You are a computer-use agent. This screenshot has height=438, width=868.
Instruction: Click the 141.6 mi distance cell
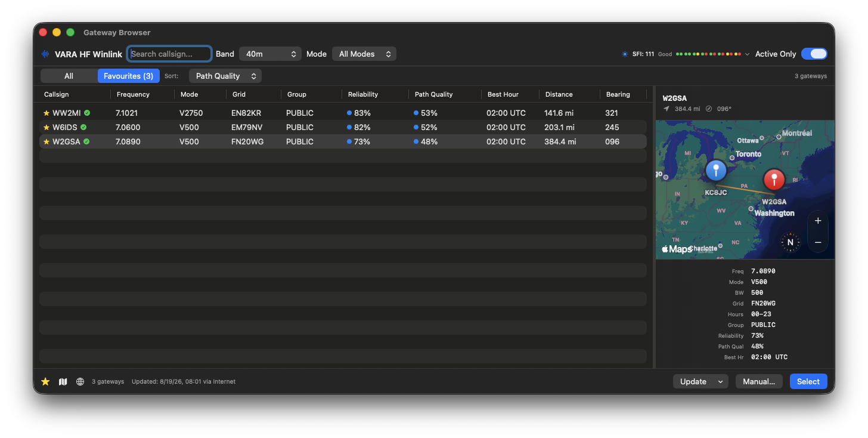560,113
